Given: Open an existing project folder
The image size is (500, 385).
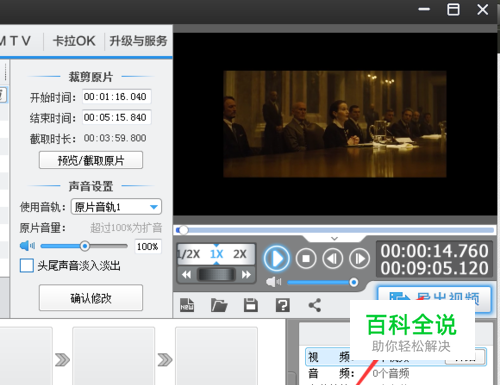Looking at the screenshot, I should coord(219,305).
